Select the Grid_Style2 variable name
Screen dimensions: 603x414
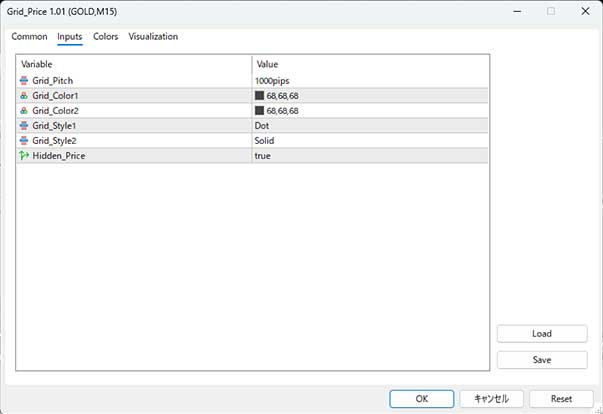[54, 141]
